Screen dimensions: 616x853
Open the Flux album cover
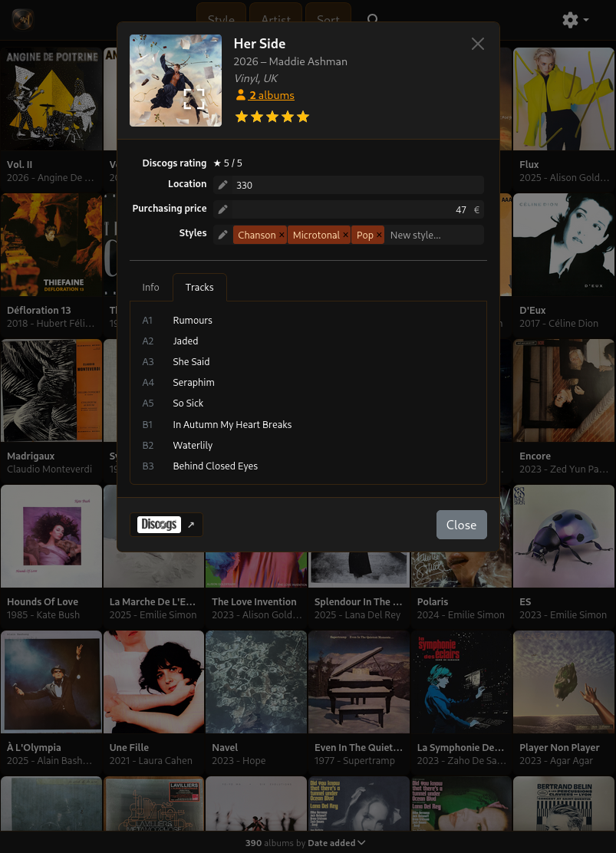click(564, 99)
